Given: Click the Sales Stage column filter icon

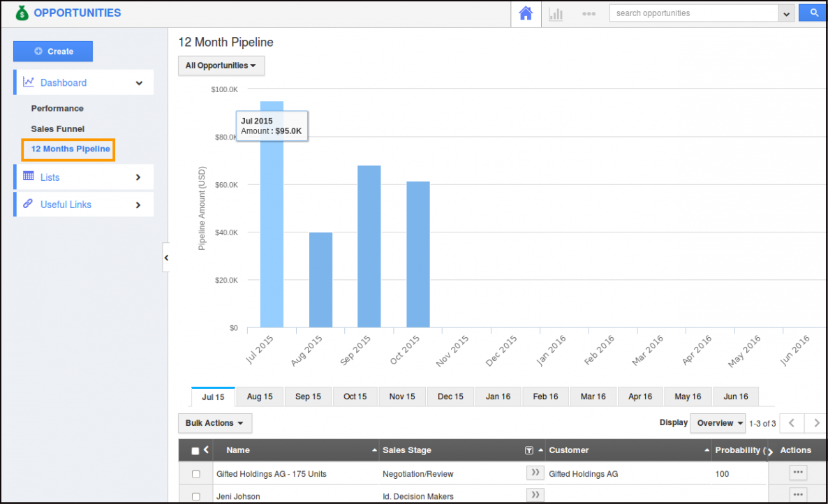Looking at the screenshot, I should pyautogui.click(x=529, y=450).
